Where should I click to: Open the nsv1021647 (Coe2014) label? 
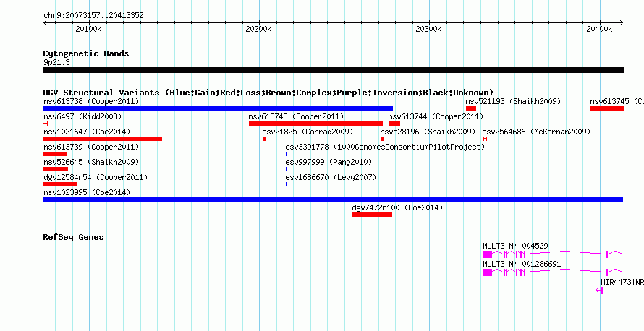coord(87,132)
